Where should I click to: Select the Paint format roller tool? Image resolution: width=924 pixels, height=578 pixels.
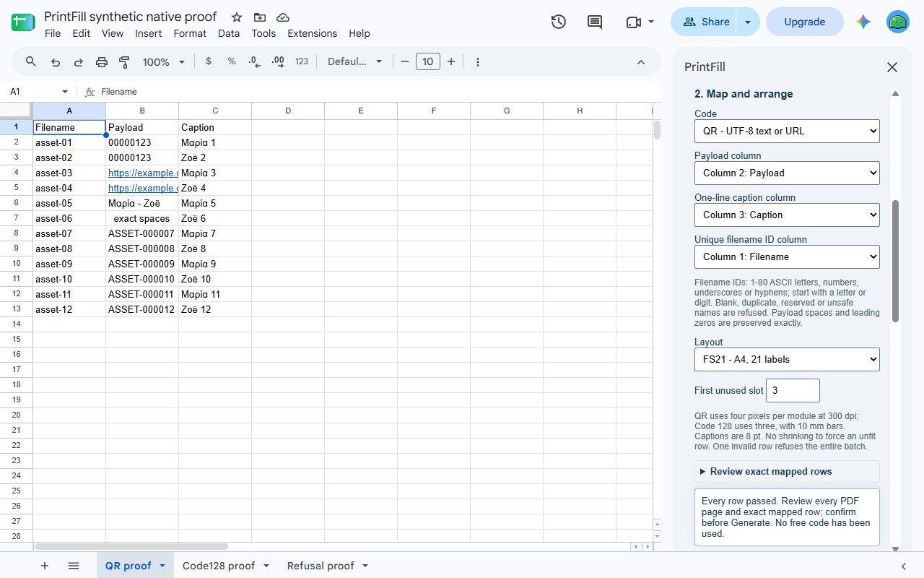(124, 62)
